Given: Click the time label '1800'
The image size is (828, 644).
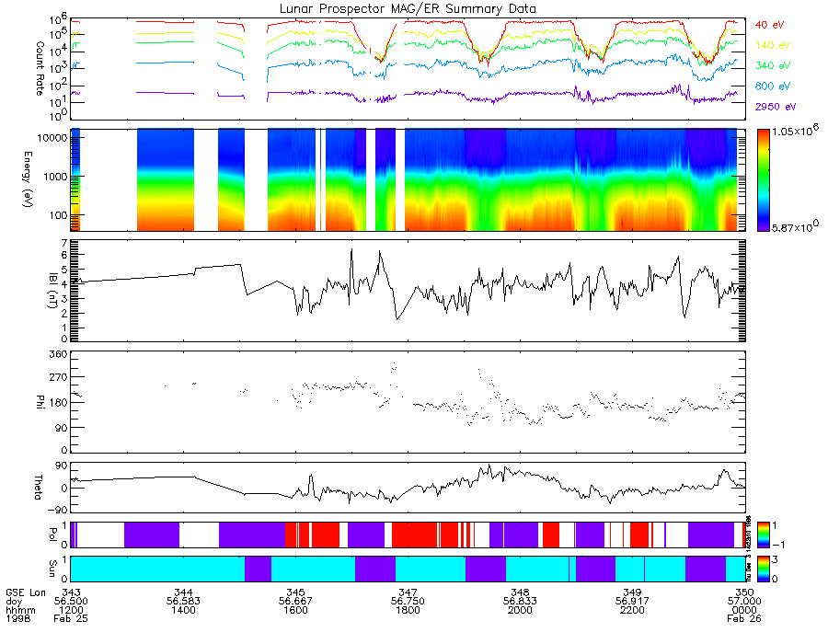Looking at the screenshot, I should tap(408, 610).
